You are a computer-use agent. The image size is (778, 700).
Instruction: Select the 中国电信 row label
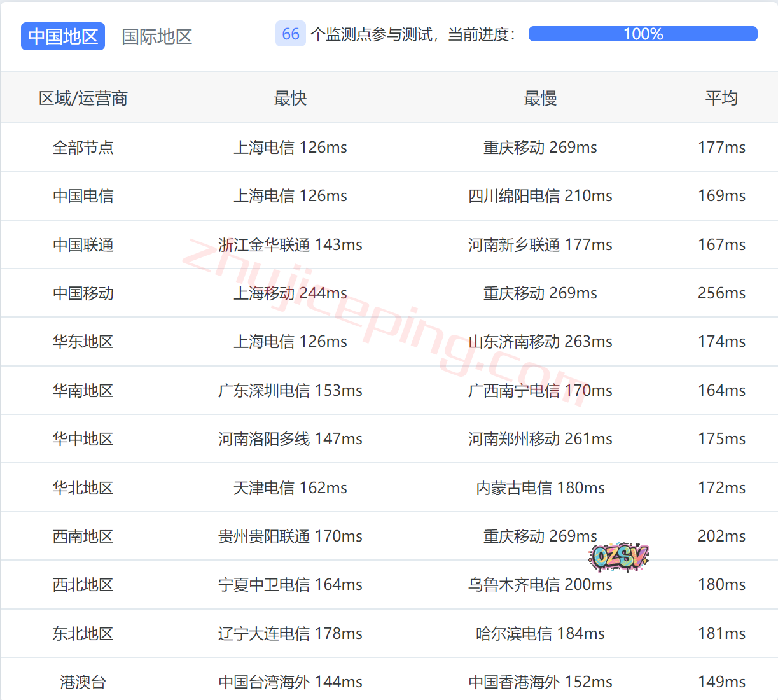[83, 196]
